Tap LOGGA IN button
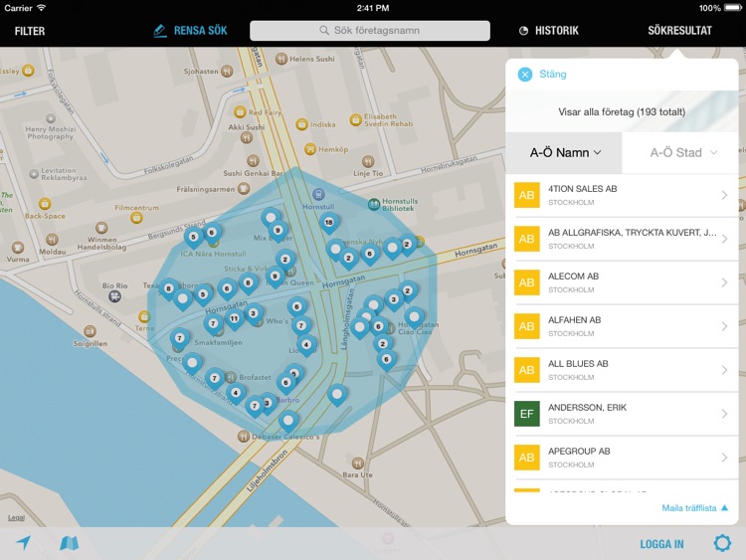The image size is (746, 560). point(661,544)
